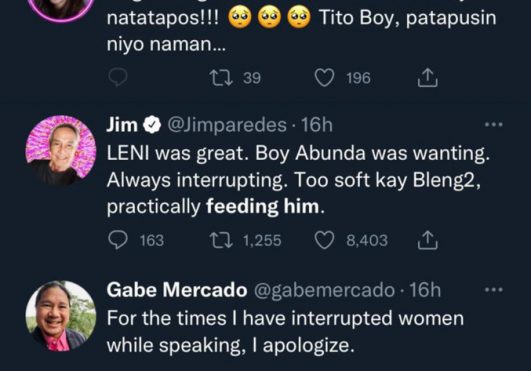Share the top tweet about Tito Boy
531x371 pixels.
click(427, 78)
